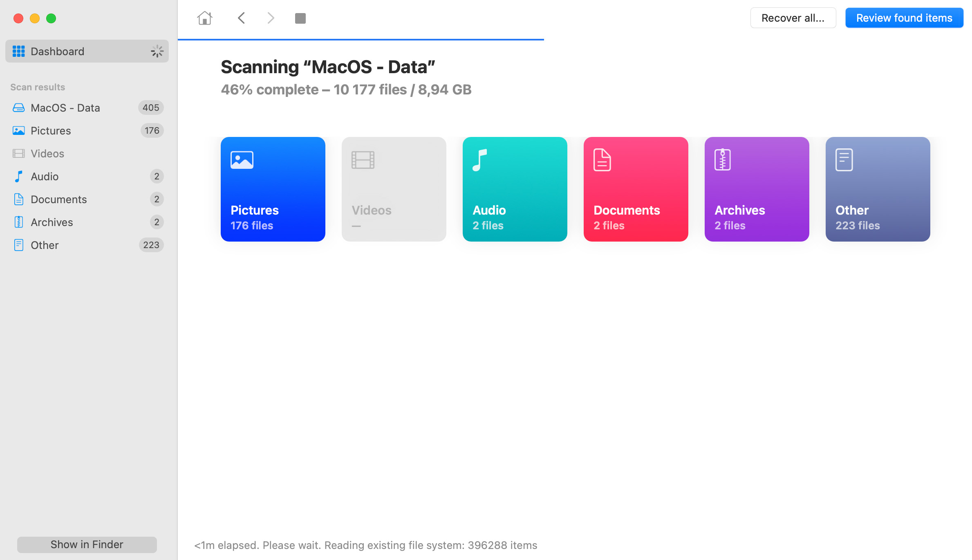Image resolution: width=972 pixels, height=560 pixels.
Task: Click the Archives category icon
Action: (723, 158)
